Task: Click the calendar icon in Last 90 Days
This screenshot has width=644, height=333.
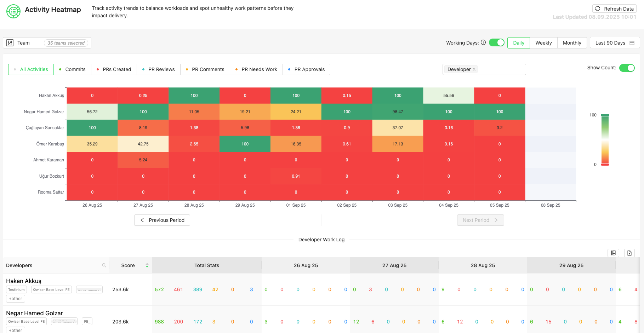Action: [x=632, y=43]
